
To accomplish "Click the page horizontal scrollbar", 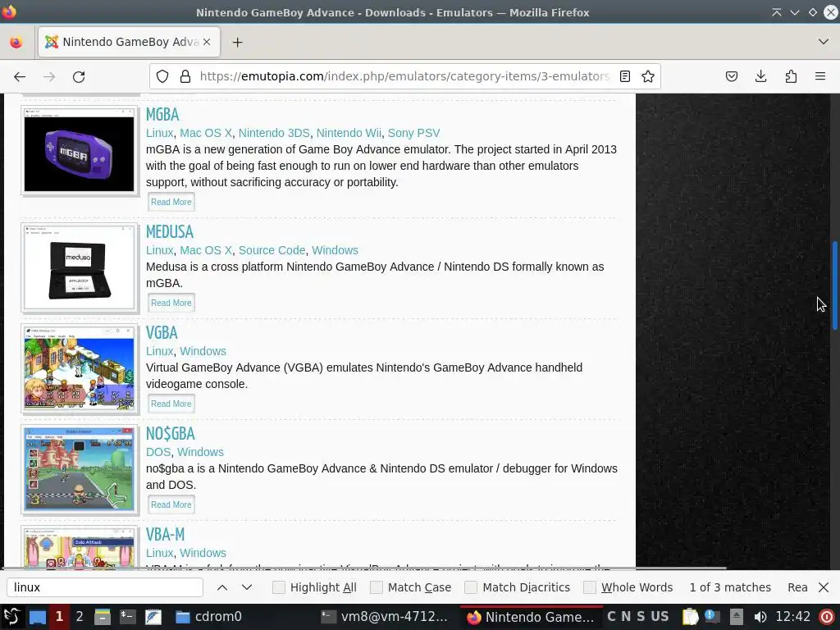I will [364, 568].
